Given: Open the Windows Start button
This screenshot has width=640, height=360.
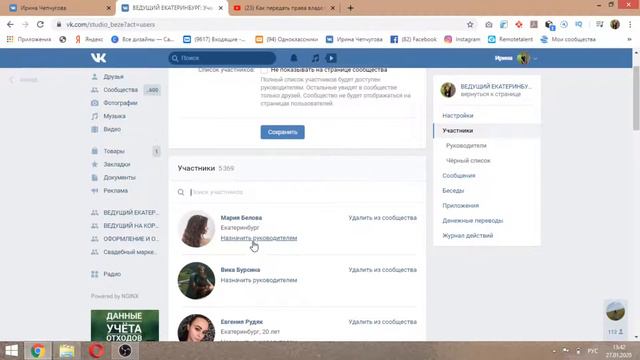Looking at the screenshot, I should point(11,351).
